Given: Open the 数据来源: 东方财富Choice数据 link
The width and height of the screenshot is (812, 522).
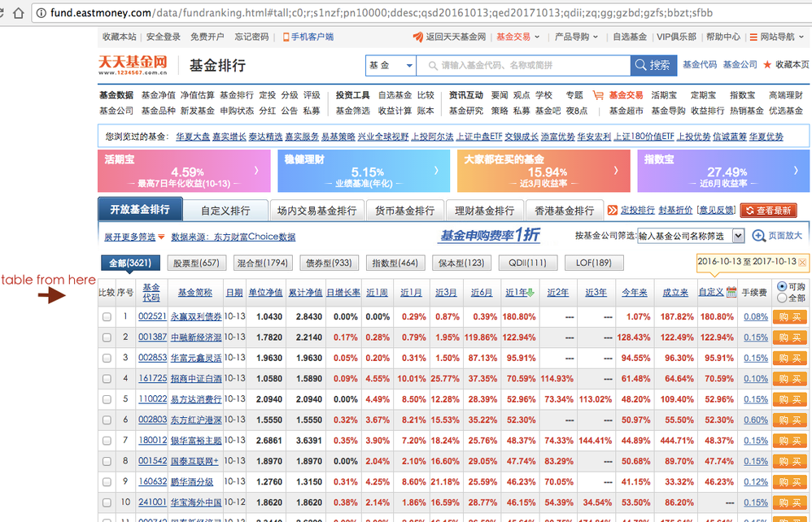Looking at the screenshot, I should click(233, 237).
